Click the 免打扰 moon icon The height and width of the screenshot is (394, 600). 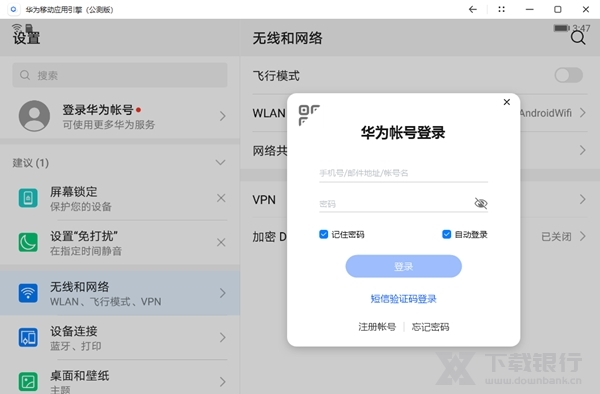pyautogui.click(x=28, y=242)
